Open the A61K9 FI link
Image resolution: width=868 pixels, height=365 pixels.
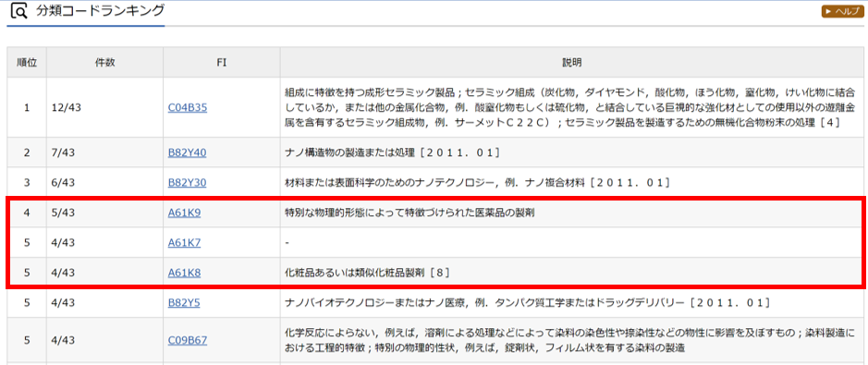pyautogui.click(x=184, y=213)
